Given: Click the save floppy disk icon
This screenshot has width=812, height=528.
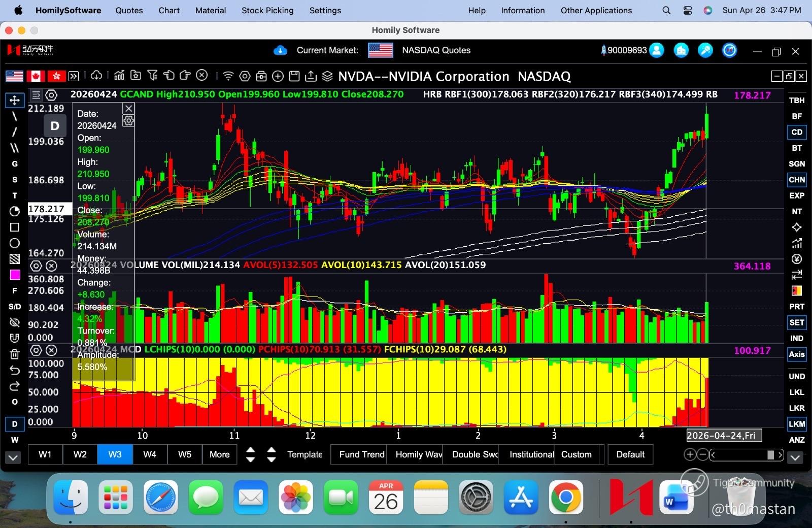Looking at the screenshot, I should coord(294,76).
